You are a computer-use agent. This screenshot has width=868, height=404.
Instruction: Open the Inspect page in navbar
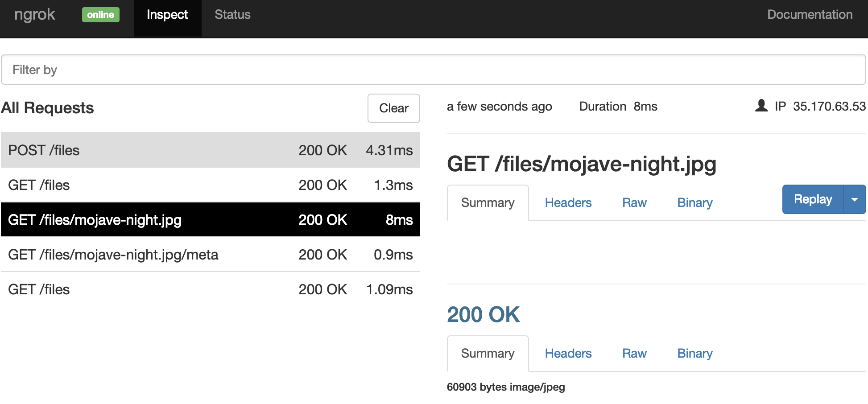[167, 15]
